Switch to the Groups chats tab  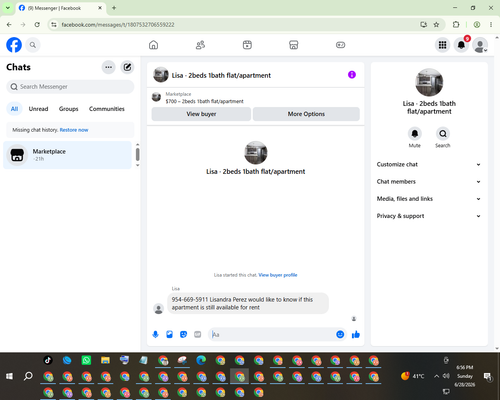[x=68, y=109]
